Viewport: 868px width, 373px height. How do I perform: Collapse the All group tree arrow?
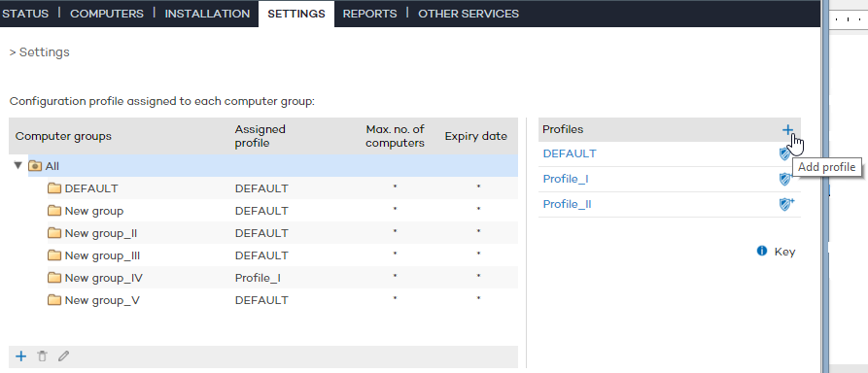18,165
